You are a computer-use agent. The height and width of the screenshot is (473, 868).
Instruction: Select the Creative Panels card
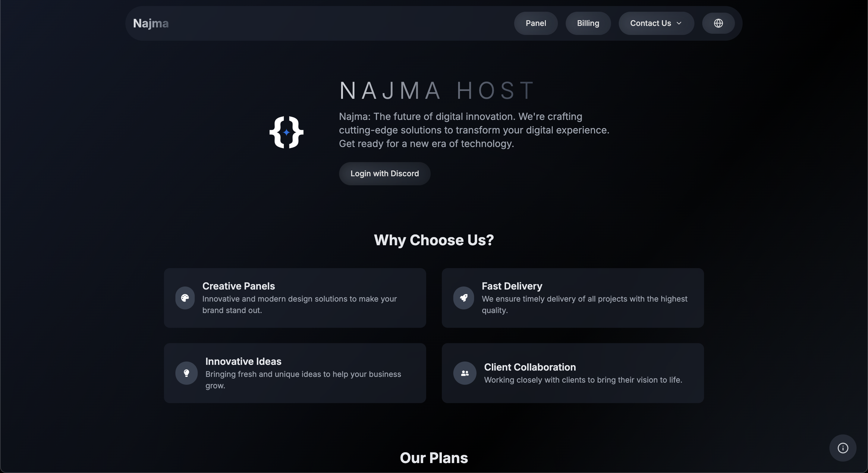pyautogui.click(x=295, y=298)
